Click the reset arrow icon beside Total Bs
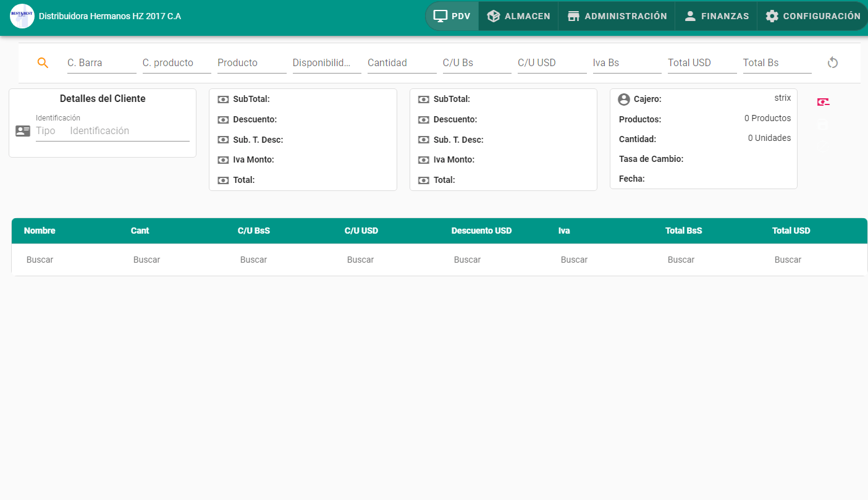868x500 pixels. pos(833,62)
